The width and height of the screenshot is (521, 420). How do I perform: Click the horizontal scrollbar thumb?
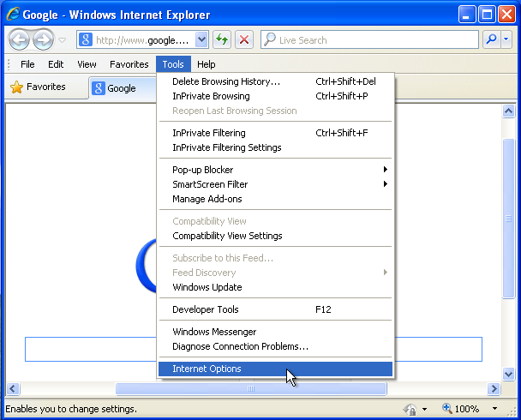coord(251,388)
